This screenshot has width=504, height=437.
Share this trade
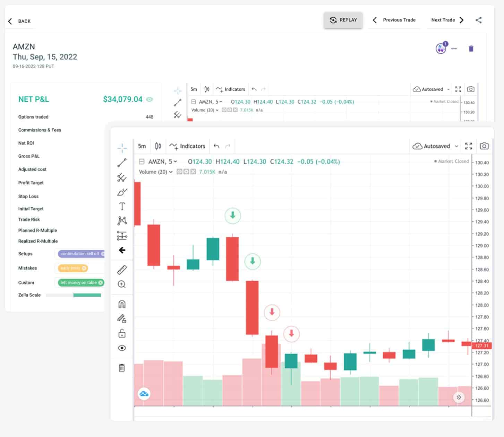tap(479, 20)
